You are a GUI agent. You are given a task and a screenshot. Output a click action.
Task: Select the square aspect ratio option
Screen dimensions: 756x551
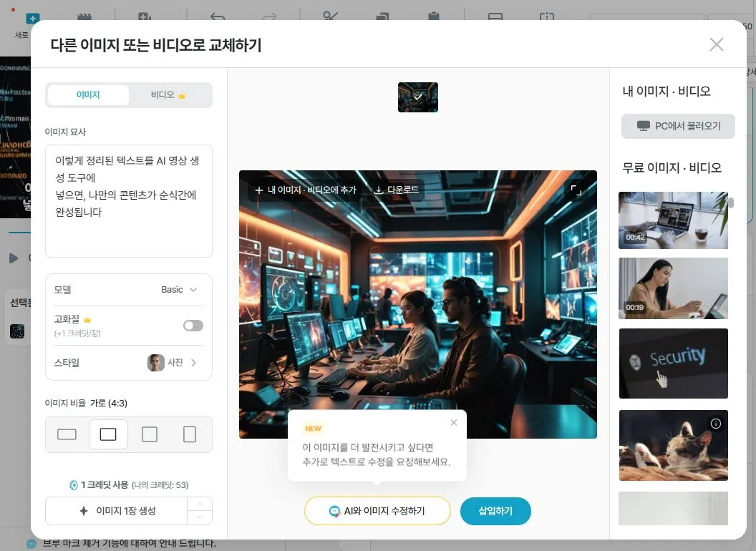coord(148,434)
